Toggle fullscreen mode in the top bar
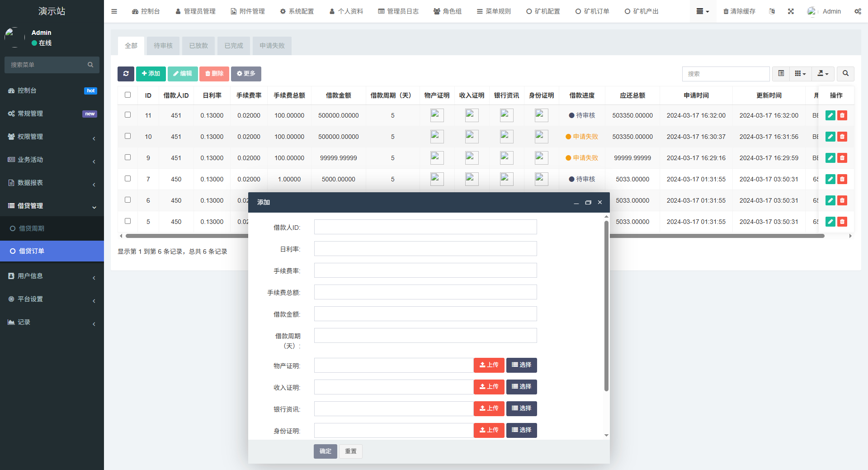Image resolution: width=868 pixels, height=470 pixels. [x=791, y=11]
